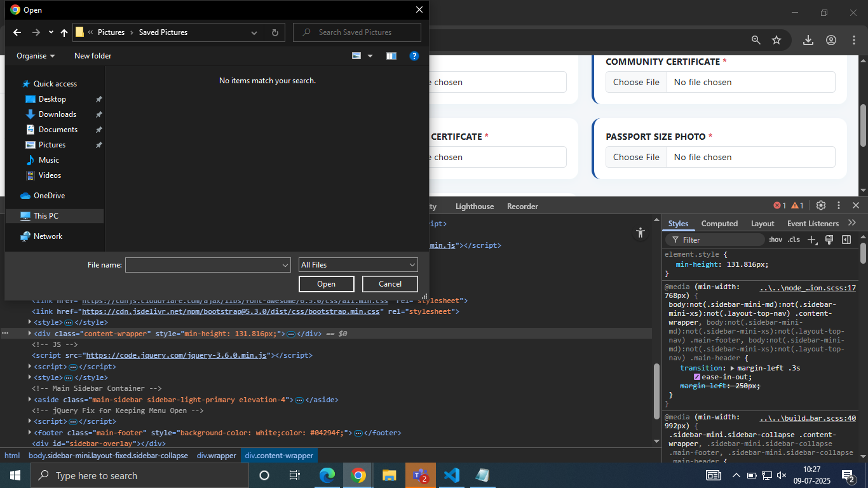868x488 pixels.
Task: Expand the content-wrapper div node
Action: pyautogui.click(x=30, y=334)
